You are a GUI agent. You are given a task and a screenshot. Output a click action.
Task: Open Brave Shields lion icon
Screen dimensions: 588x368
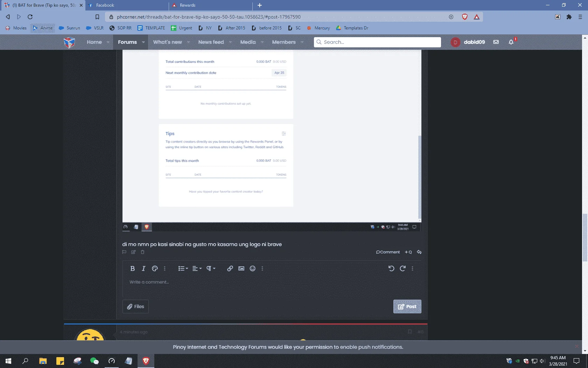[x=465, y=17]
